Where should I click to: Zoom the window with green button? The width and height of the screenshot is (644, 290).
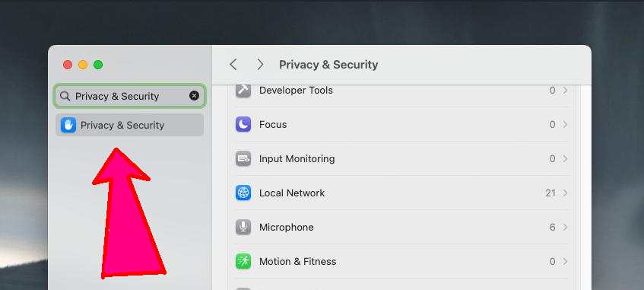[98, 65]
